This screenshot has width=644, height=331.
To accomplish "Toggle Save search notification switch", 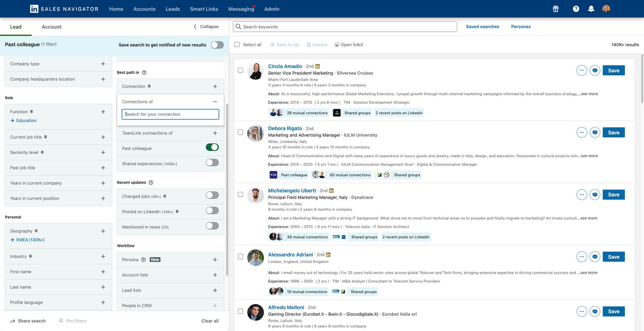I will pos(217,45).
